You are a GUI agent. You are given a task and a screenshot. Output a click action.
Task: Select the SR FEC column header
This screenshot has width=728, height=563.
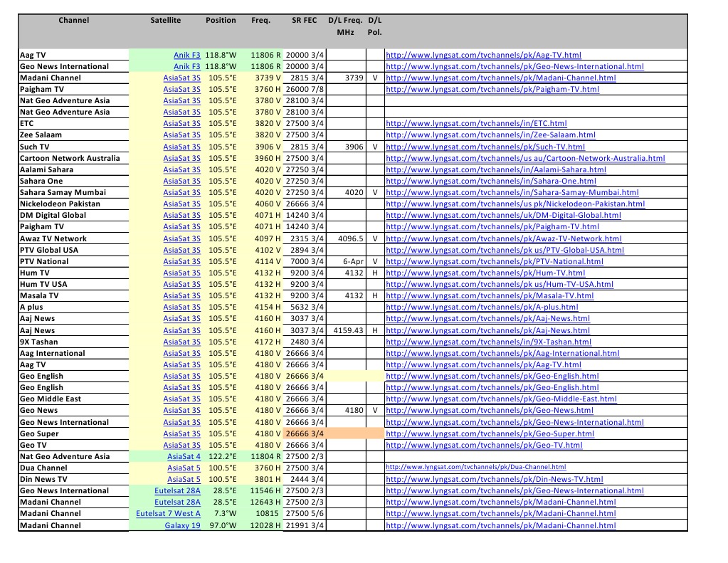click(x=304, y=20)
